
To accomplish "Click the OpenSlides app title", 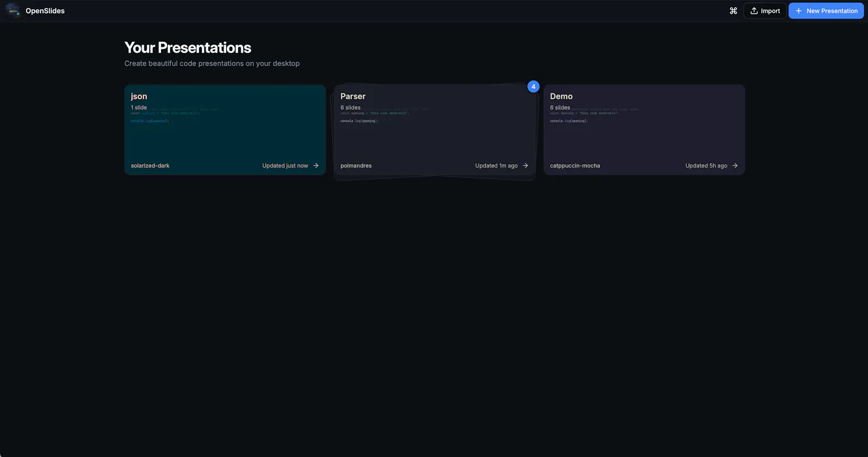I will [x=45, y=11].
